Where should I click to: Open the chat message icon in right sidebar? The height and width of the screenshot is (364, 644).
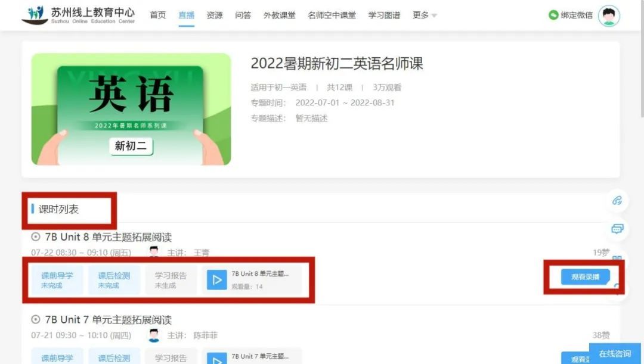coord(617,229)
